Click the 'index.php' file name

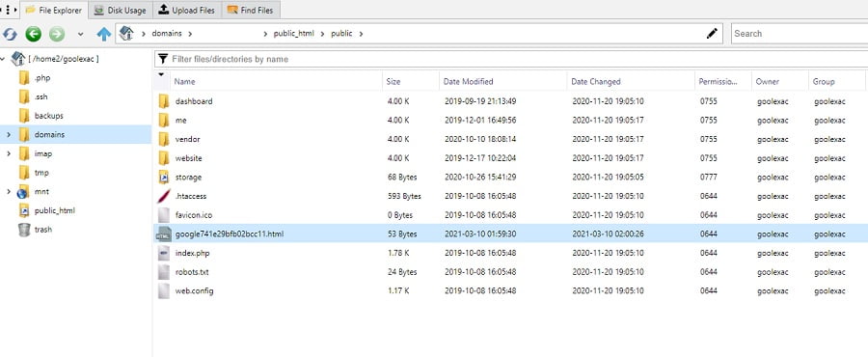coord(192,253)
